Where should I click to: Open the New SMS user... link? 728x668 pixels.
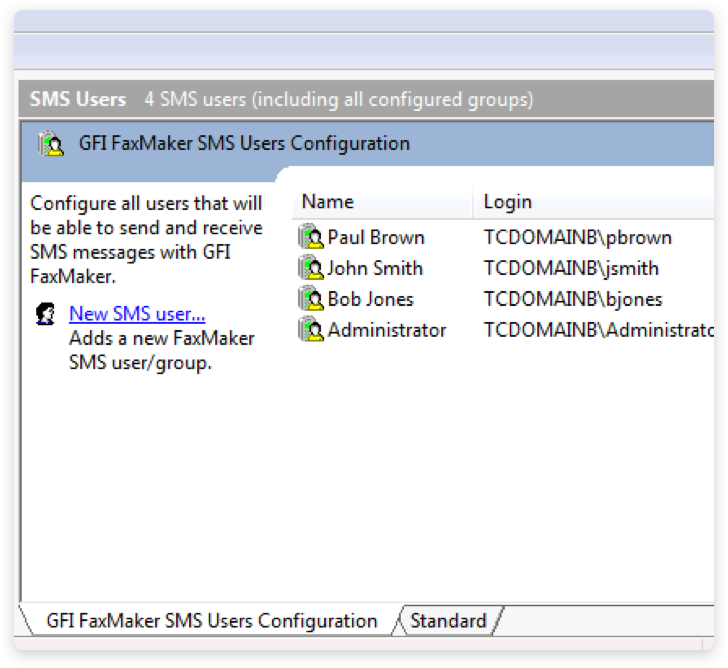pyautogui.click(x=137, y=314)
